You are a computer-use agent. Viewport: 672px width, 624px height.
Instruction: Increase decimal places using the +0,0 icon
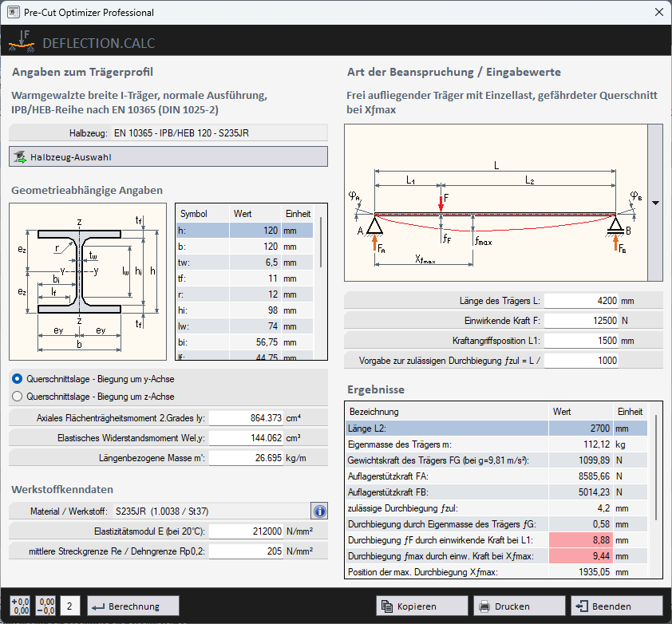18,605
